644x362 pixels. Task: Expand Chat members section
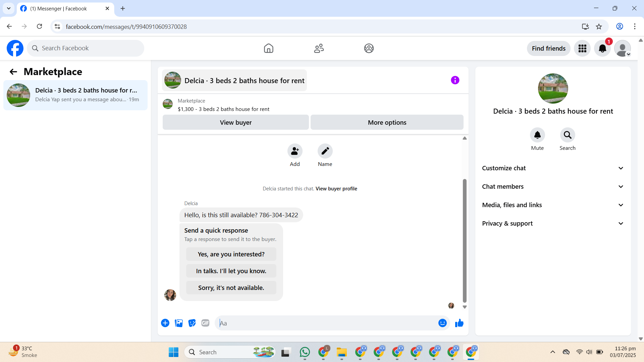coord(553,187)
